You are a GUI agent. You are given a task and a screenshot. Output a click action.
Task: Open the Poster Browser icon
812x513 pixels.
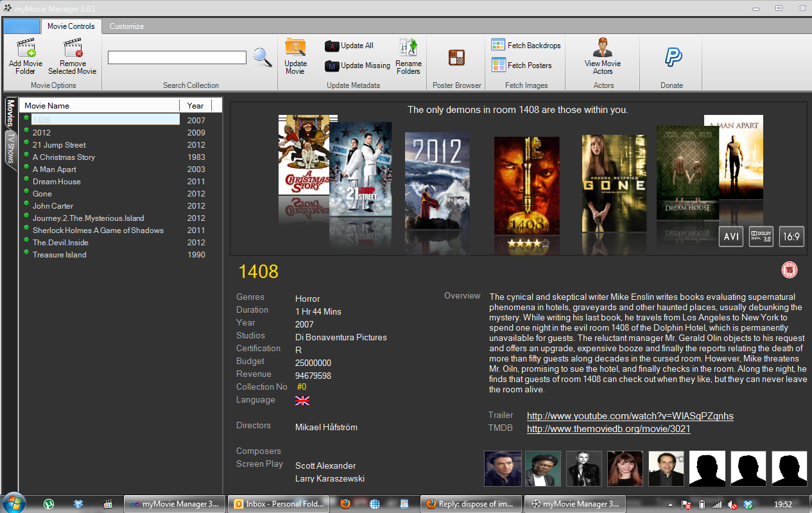pos(456,57)
